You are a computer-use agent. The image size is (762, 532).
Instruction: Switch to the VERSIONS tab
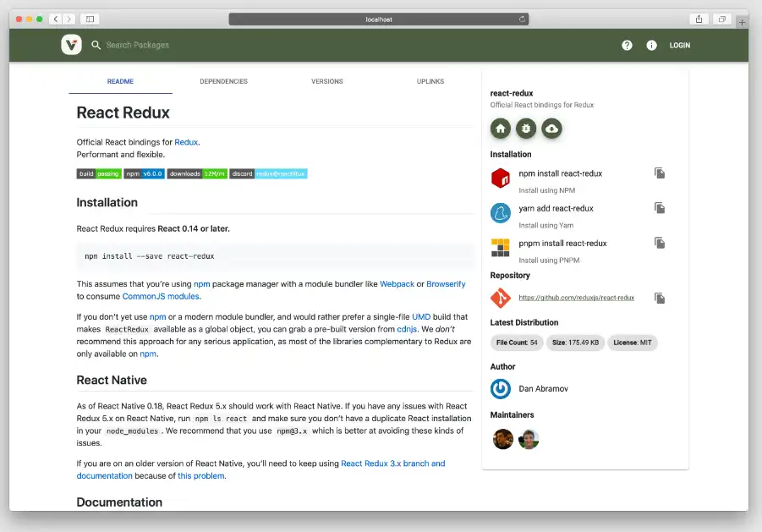327,81
